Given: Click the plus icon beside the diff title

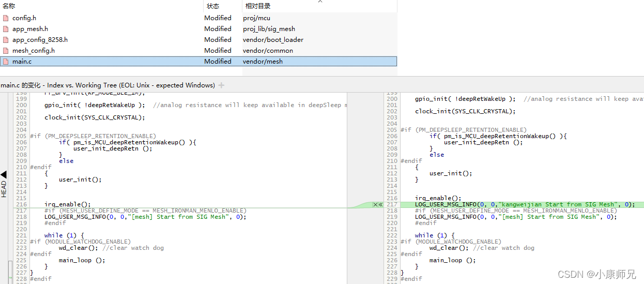Looking at the screenshot, I should (221, 85).
